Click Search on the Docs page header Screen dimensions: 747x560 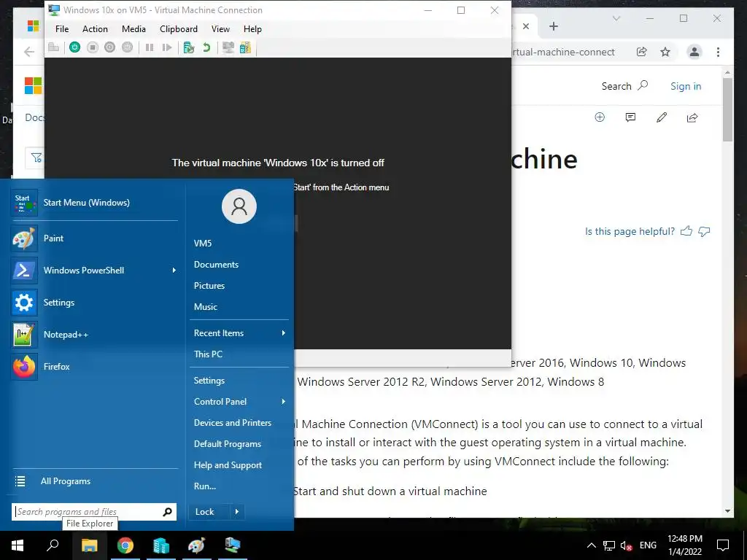click(624, 86)
